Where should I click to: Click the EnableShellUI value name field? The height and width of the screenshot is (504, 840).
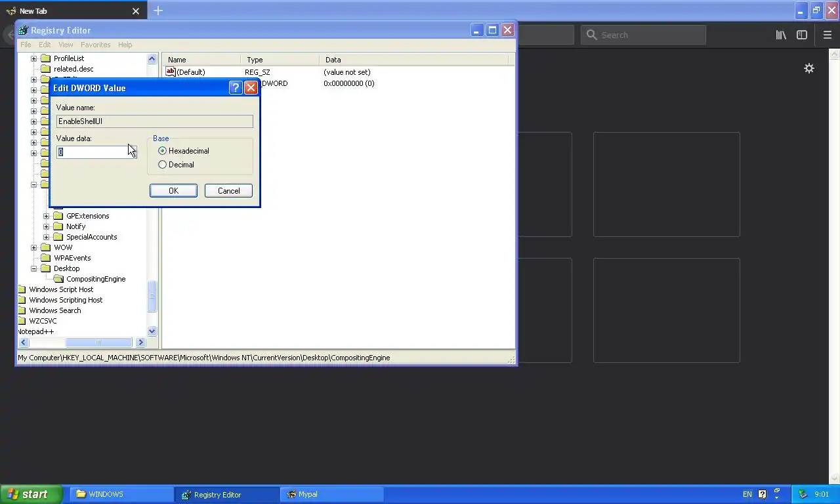click(154, 121)
